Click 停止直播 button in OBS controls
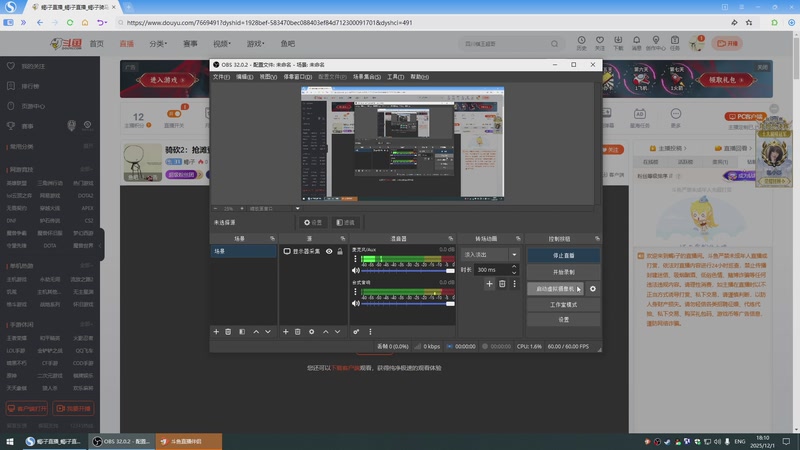Image resolution: width=800 pixels, height=450 pixels. click(x=563, y=255)
